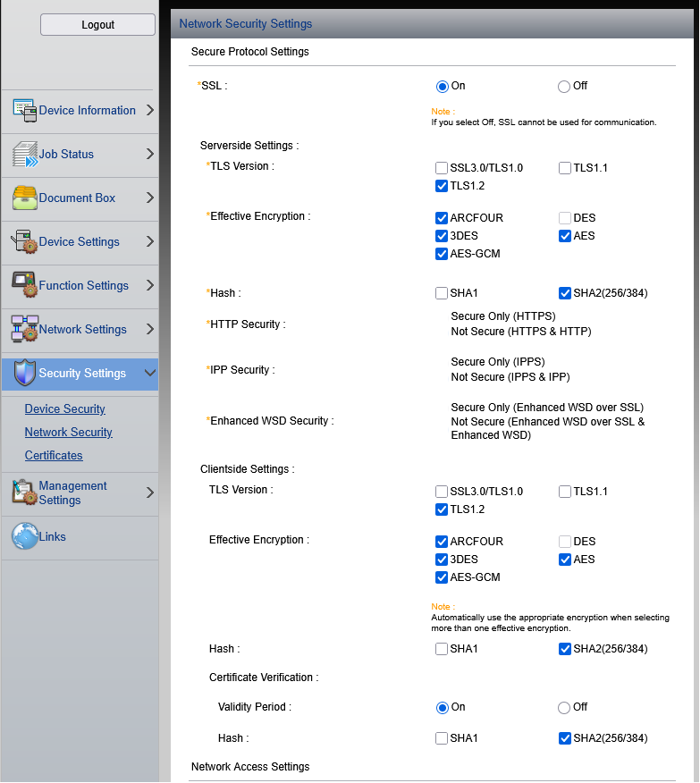Viewport: 700px width, 783px height.
Task: Enable serverside TLS1.1 checkbox
Action: (x=565, y=168)
